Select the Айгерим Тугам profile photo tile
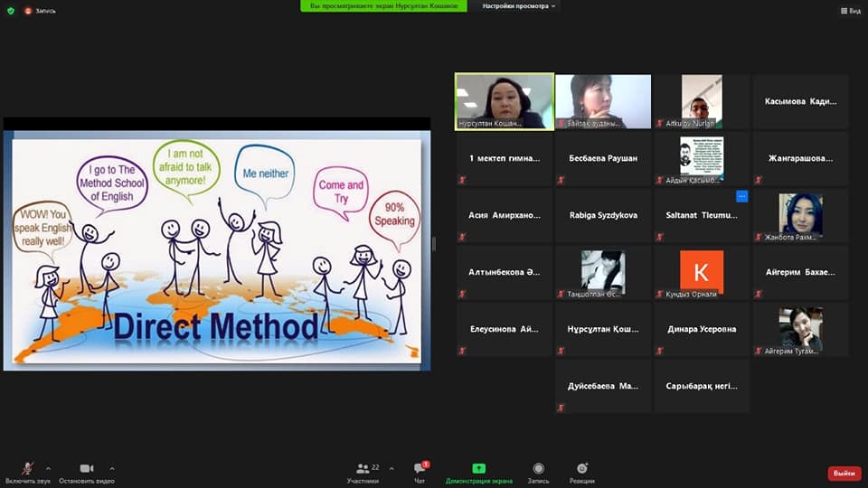The height and width of the screenshot is (488, 868). [800, 329]
